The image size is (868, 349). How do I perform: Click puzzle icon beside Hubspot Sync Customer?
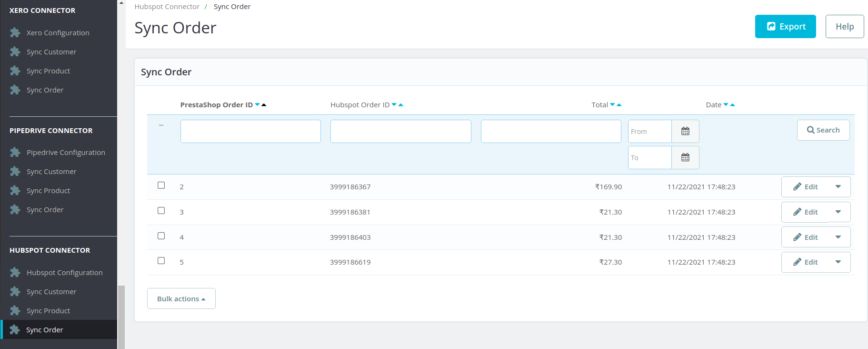point(15,291)
